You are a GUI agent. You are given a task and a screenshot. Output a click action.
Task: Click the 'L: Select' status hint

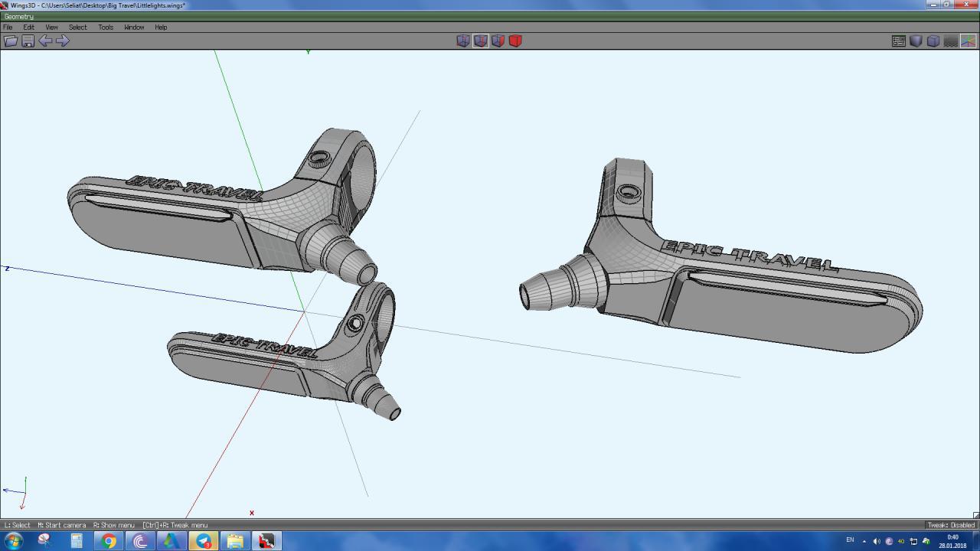(17, 525)
